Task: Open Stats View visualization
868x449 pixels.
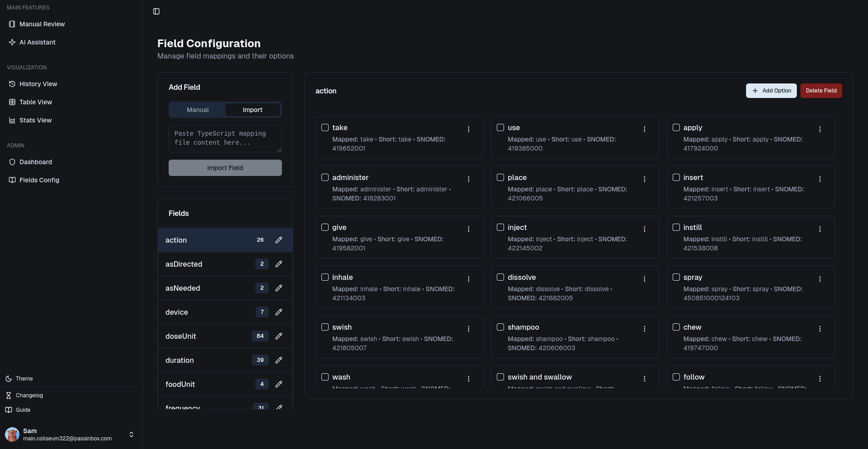Action: pos(35,120)
